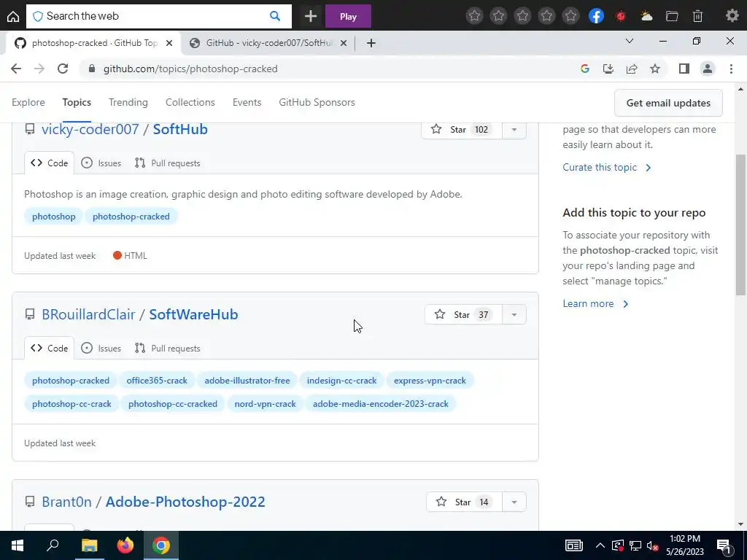Open the Facebook shortcut icon

pos(596,16)
